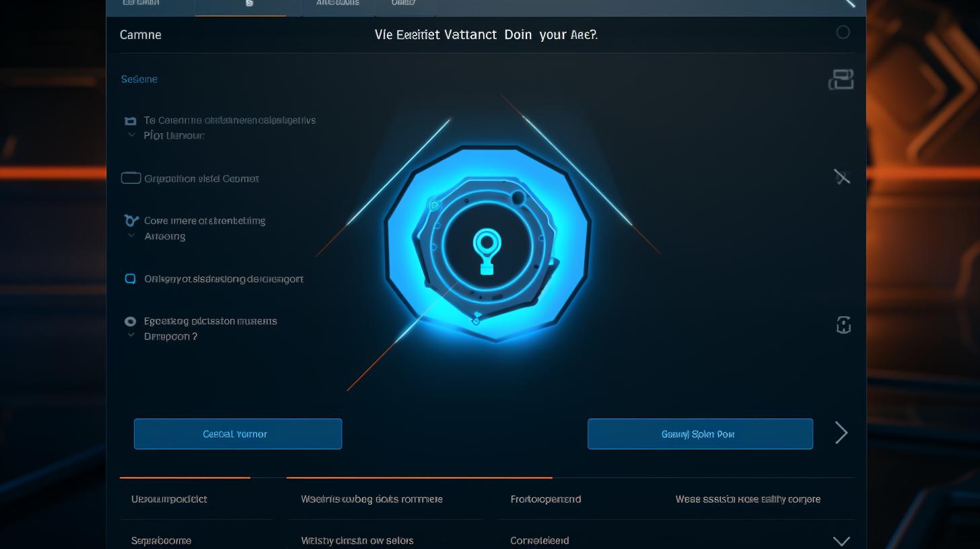Click the blue square icon beside 'Onsgryot' entry
The image size is (980, 549).
tap(131, 278)
